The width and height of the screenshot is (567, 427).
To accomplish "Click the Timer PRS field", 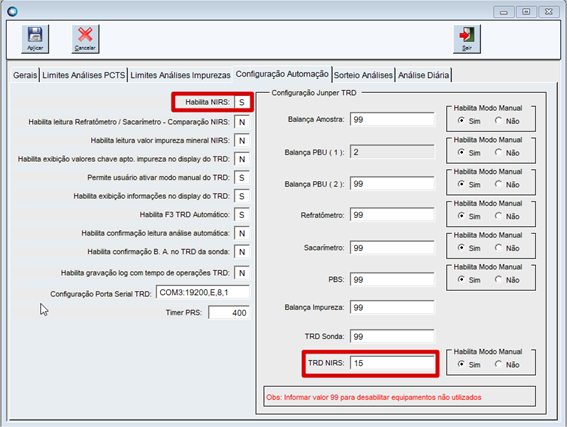I will [x=229, y=313].
